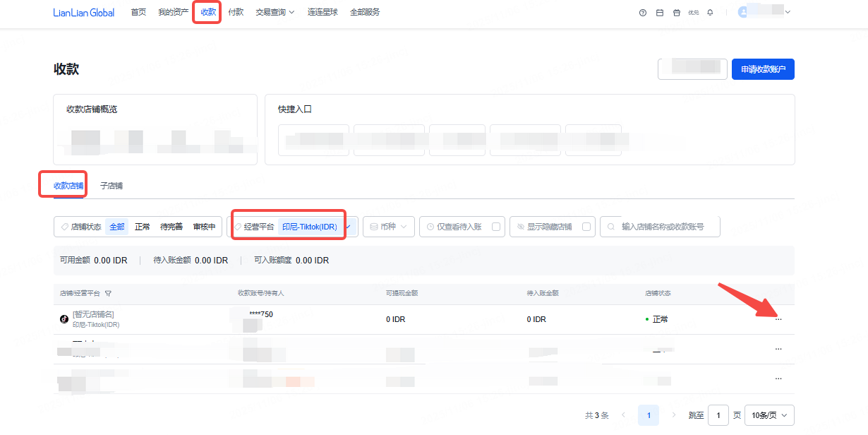Click the 可用金额 0.00 IDR summary

click(94, 261)
